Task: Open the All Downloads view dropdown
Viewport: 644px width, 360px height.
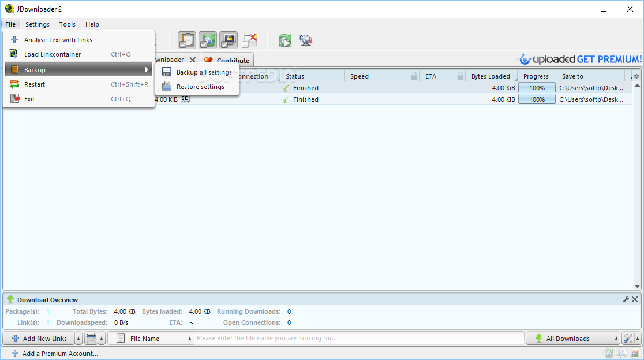Action: tap(574, 338)
